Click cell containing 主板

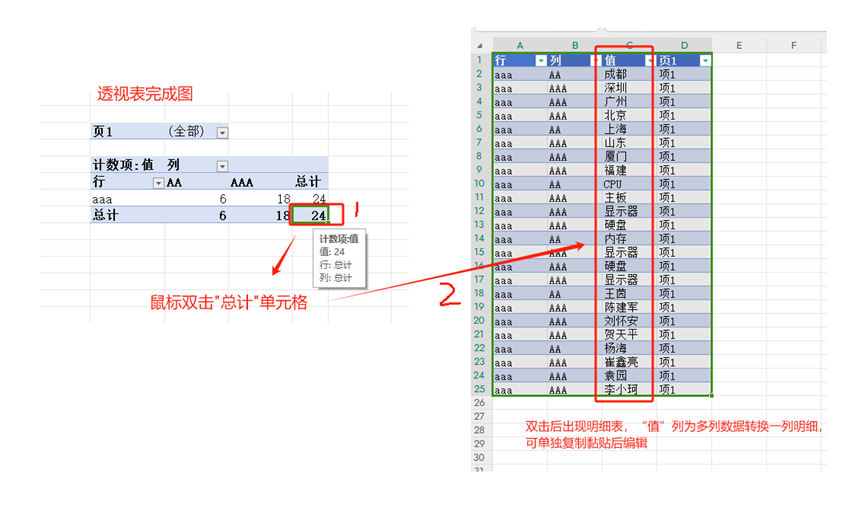coord(629,197)
